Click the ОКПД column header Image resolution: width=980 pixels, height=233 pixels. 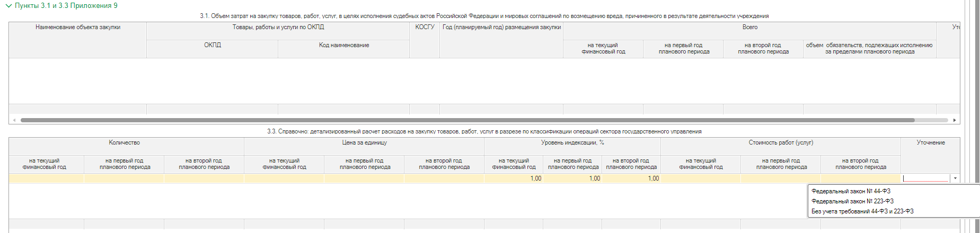[x=213, y=46]
